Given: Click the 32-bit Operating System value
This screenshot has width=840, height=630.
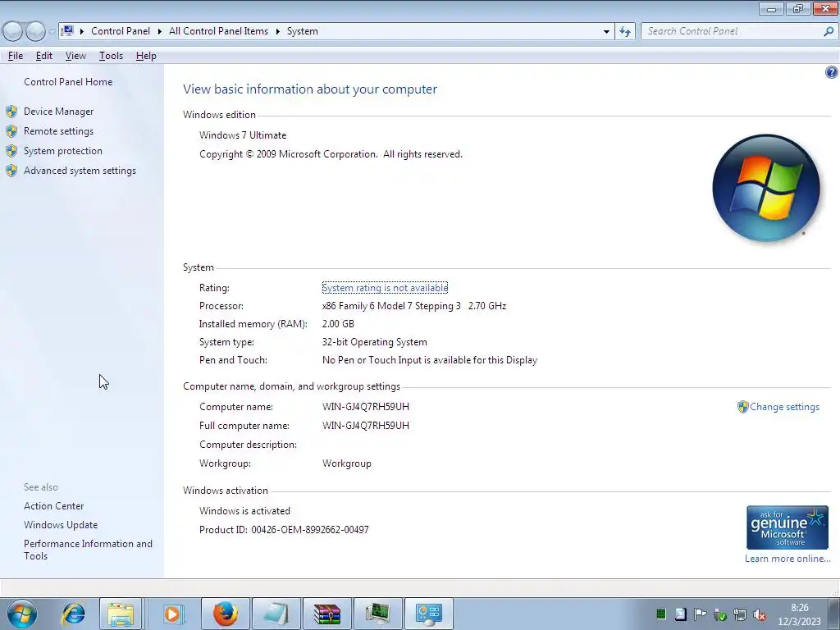Looking at the screenshot, I should [x=374, y=342].
